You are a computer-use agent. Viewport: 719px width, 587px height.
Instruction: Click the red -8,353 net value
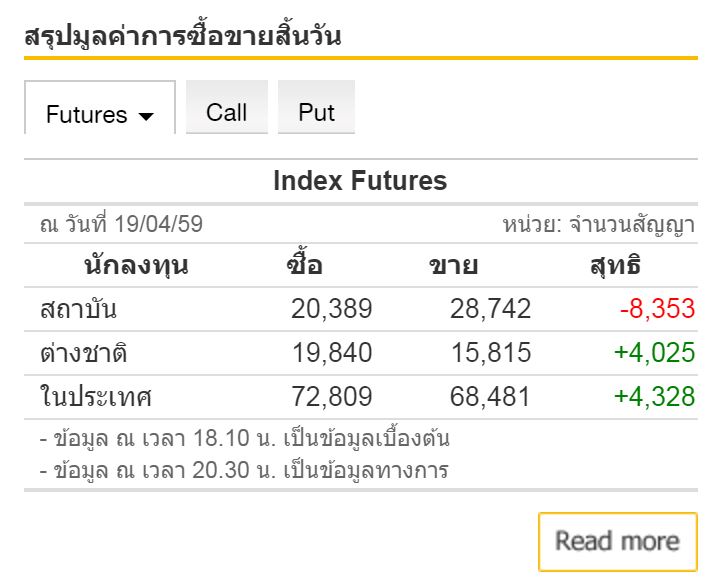click(657, 309)
